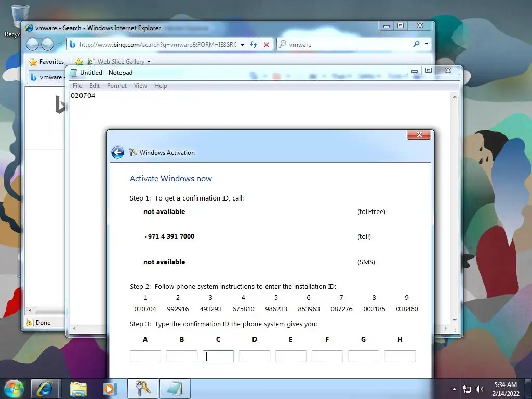Click the toll number +971 4 391 7000
The image size is (532, 399).
[x=169, y=236]
